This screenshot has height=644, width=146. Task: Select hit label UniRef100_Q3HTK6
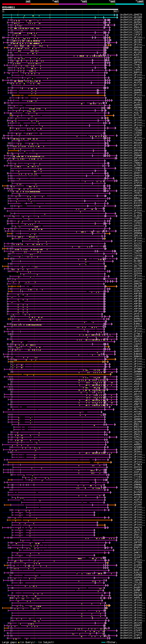(x=131, y=25)
